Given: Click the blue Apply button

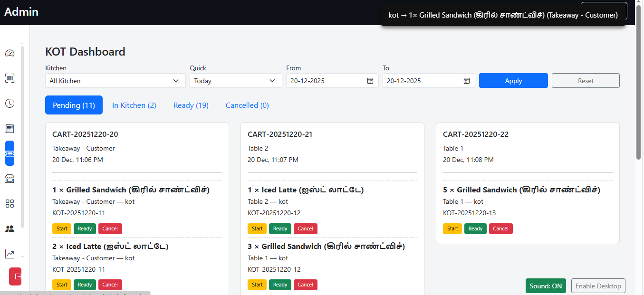Looking at the screenshot, I should 513,81.
